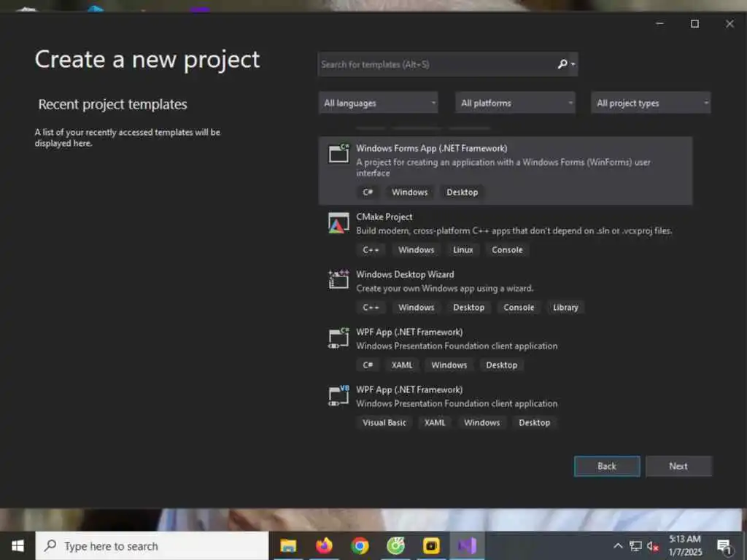Viewport: 747px width, 560px height.
Task: Open the All languages filter dropdown
Action: click(x=379, y=103)
